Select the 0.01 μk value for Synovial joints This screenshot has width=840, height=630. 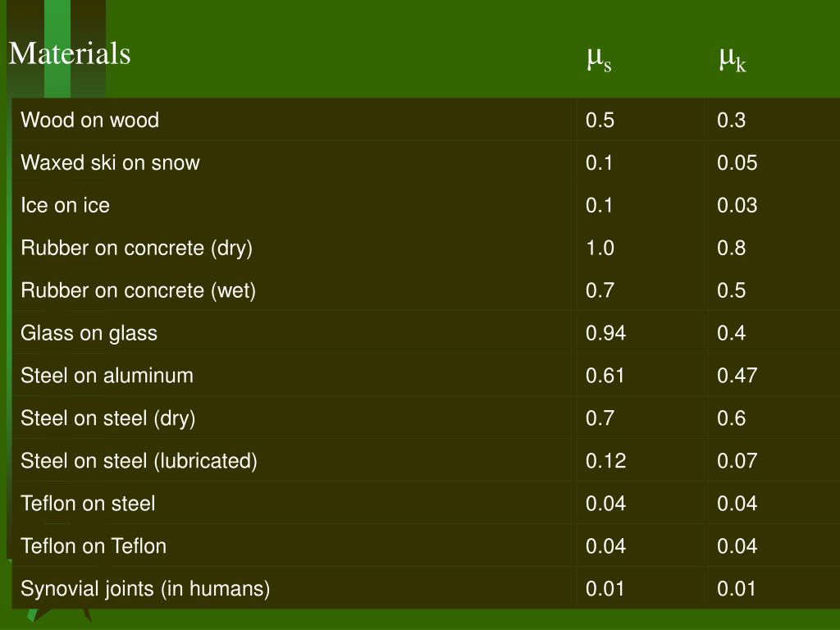(736, 589)
